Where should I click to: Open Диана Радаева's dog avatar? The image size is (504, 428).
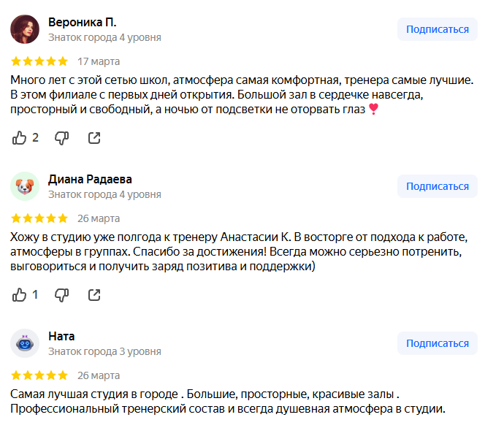(25, 186)
